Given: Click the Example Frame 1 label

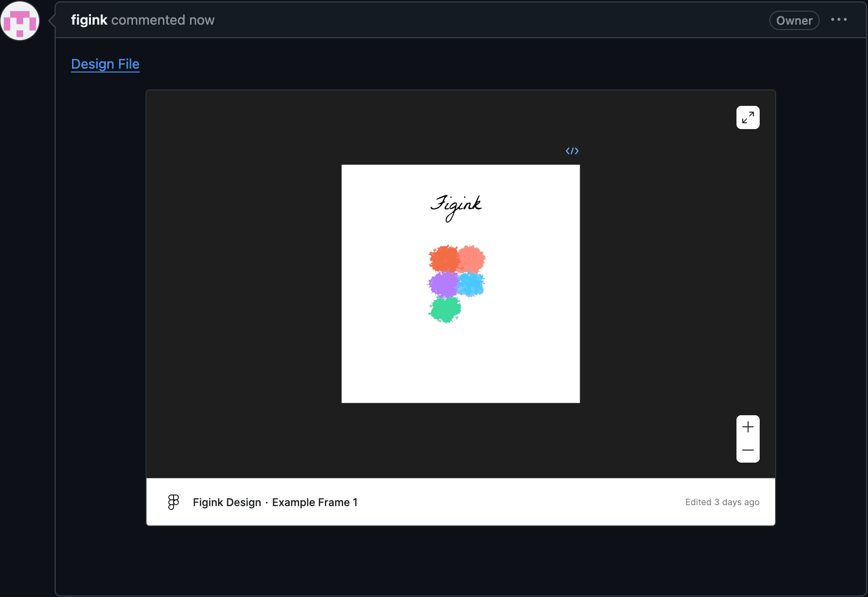Looking at the screenshot, I should click(x=315, y=502).
